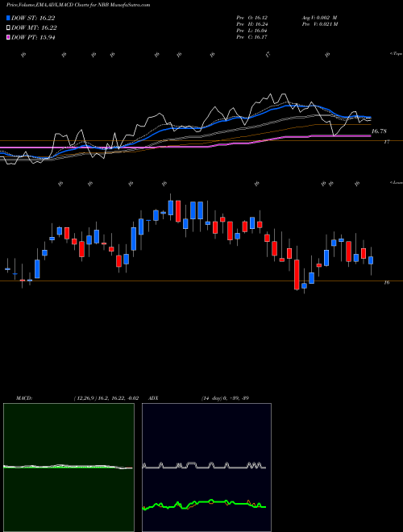403x532 pixels.
Task: Select the 'DOW ST: 16.22' legend label
Action: pos(33,18)
